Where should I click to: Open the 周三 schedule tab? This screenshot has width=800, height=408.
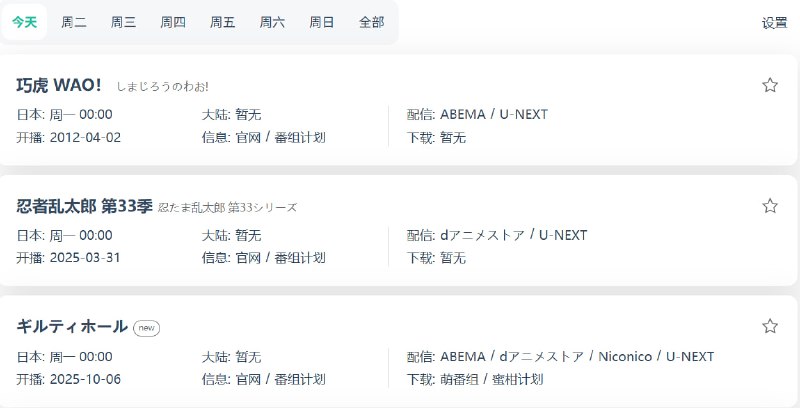tap(123, 22)
